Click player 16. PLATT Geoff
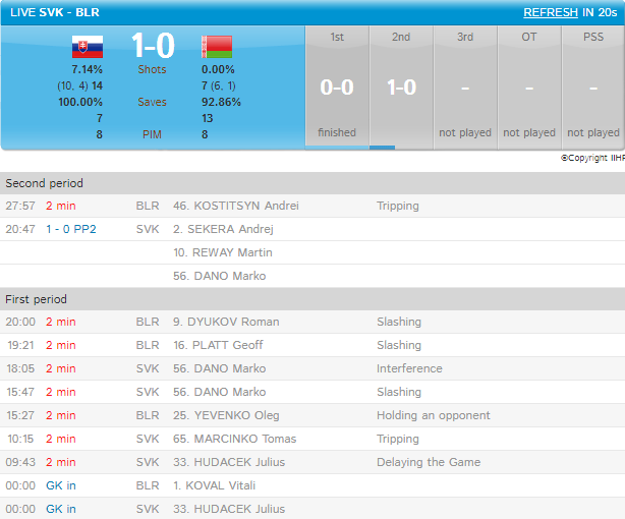 tap(218, 345)
